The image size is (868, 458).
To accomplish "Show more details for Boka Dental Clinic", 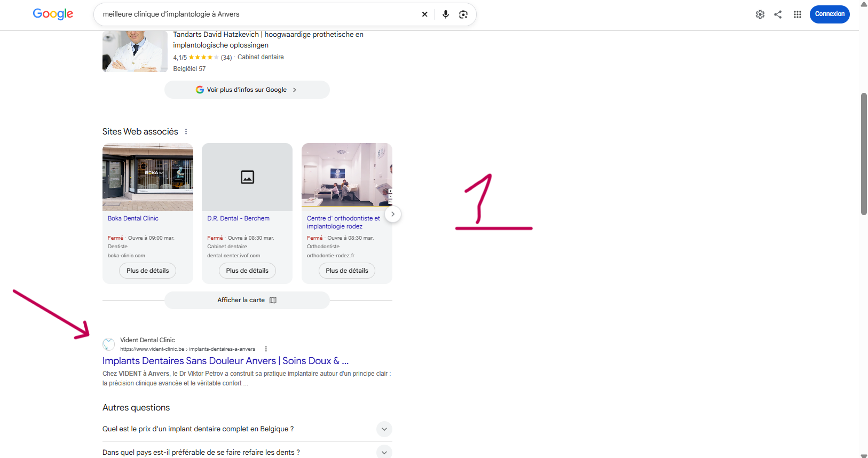I will point(147,271).
